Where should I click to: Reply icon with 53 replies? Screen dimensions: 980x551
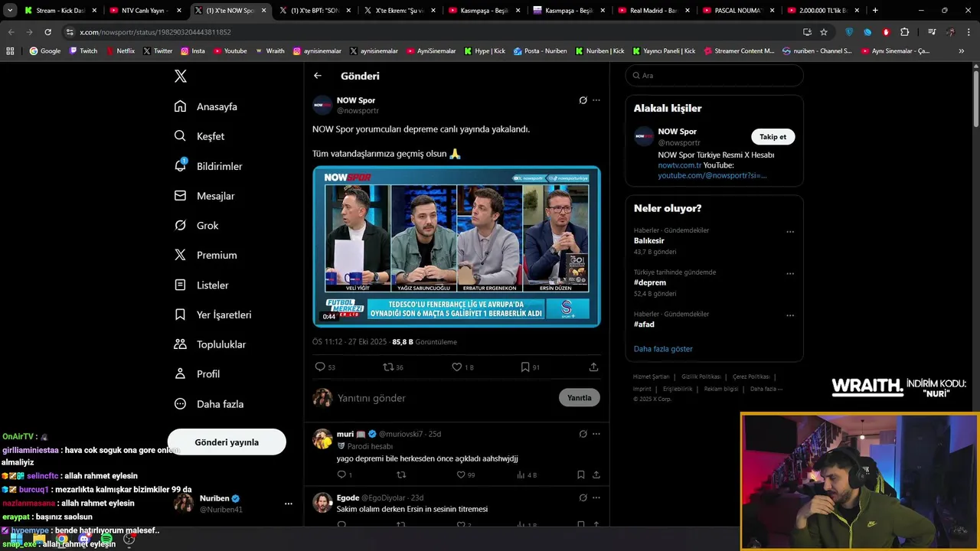pyautogui.click(x=320, y=367)
